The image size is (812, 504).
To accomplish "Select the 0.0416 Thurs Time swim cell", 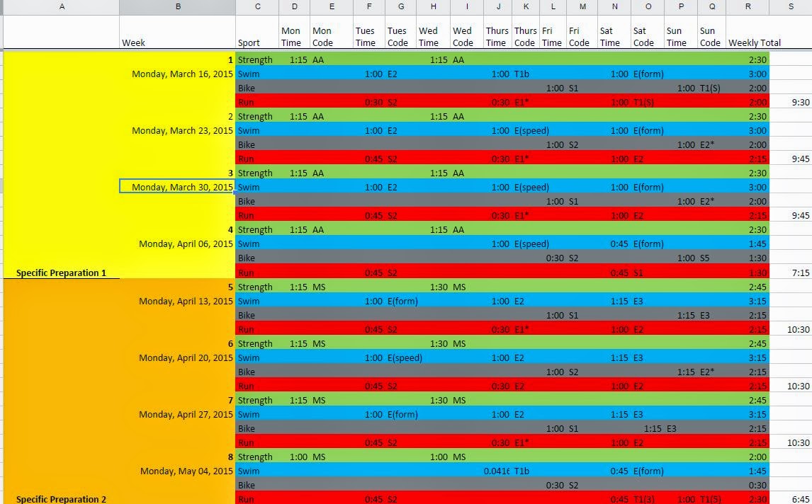I will (x=498, y=471).
